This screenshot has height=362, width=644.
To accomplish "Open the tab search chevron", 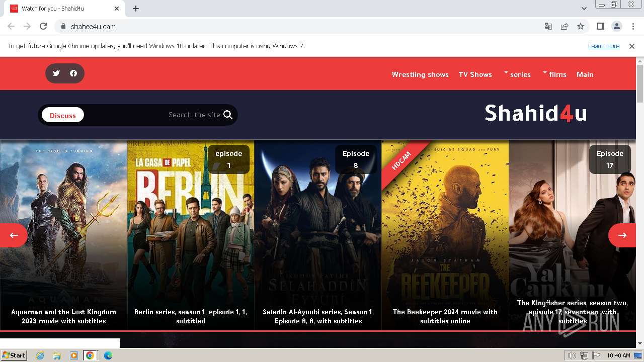I will pos(584,9).
